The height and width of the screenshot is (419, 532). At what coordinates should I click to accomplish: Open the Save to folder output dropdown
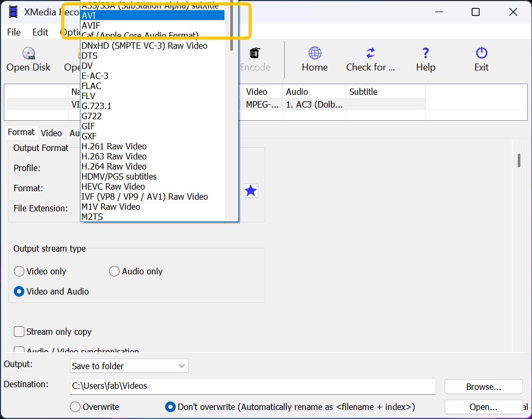[x=129, y=366]
